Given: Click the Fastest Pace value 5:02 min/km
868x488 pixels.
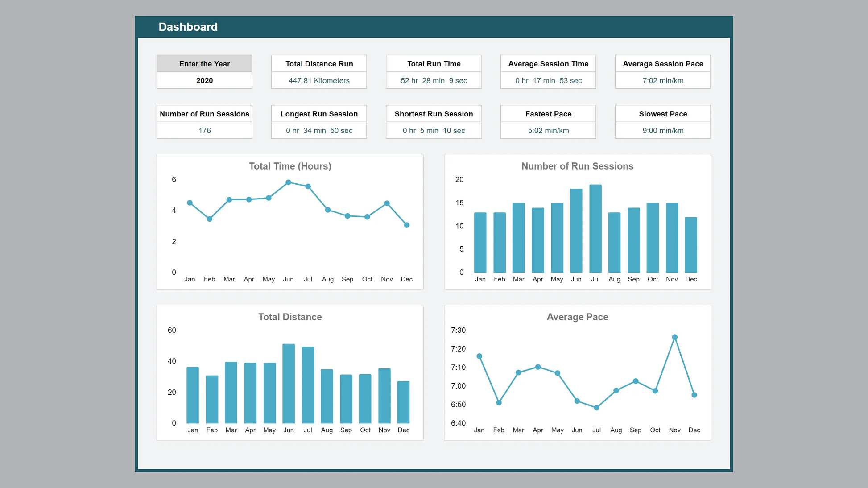Looking at the screenshot, I should 548,131.
